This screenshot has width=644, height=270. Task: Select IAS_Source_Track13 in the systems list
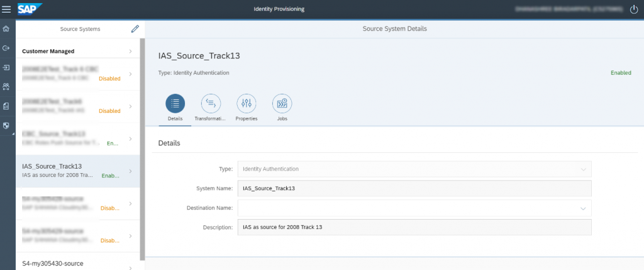[78, 171]
